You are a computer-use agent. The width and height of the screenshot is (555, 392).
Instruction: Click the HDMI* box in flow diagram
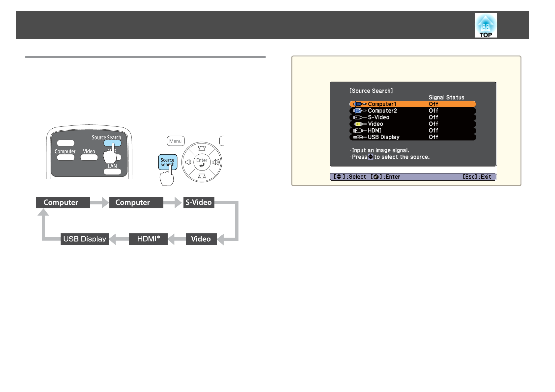click(x=148, y=239)
